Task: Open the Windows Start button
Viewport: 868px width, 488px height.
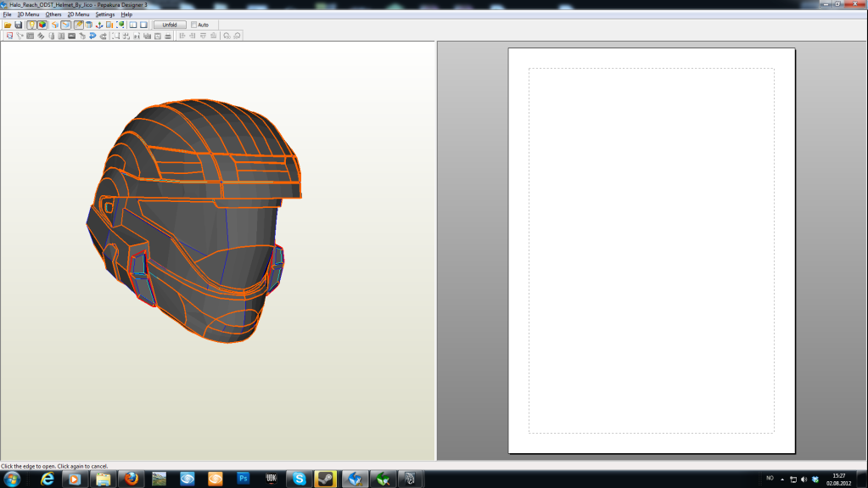Action: [x=12, y=480]
